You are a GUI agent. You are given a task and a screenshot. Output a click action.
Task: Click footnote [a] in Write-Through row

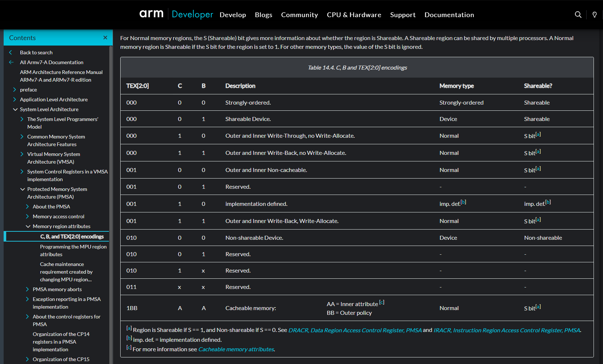click(x=538, y=134)
